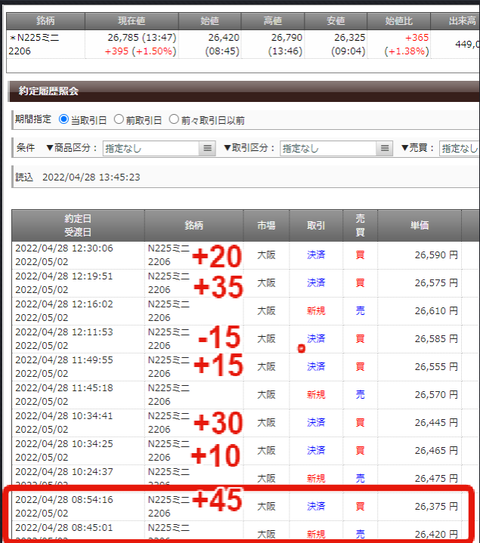The image size is (480, 543).
Task: Click the 安値 column header
Action: coord(336,21)
